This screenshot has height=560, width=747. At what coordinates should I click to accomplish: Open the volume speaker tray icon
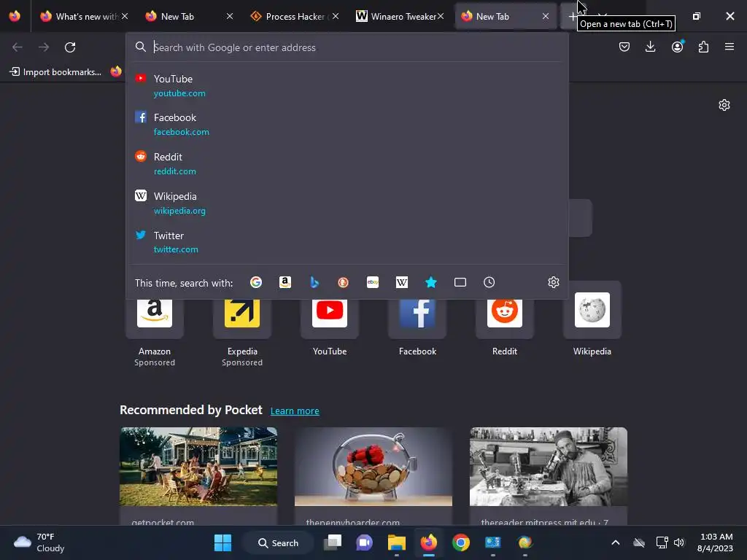click(x=679, y=542)
